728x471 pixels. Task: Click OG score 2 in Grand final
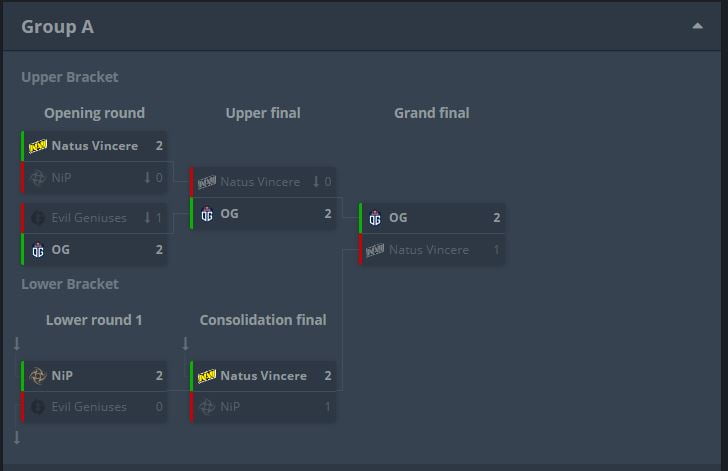coord(496,218)
